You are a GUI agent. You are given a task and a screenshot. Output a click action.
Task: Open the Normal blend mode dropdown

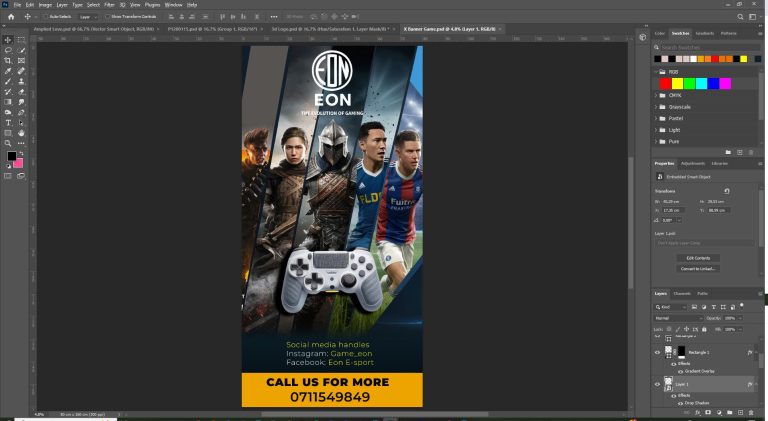point(677,318)
